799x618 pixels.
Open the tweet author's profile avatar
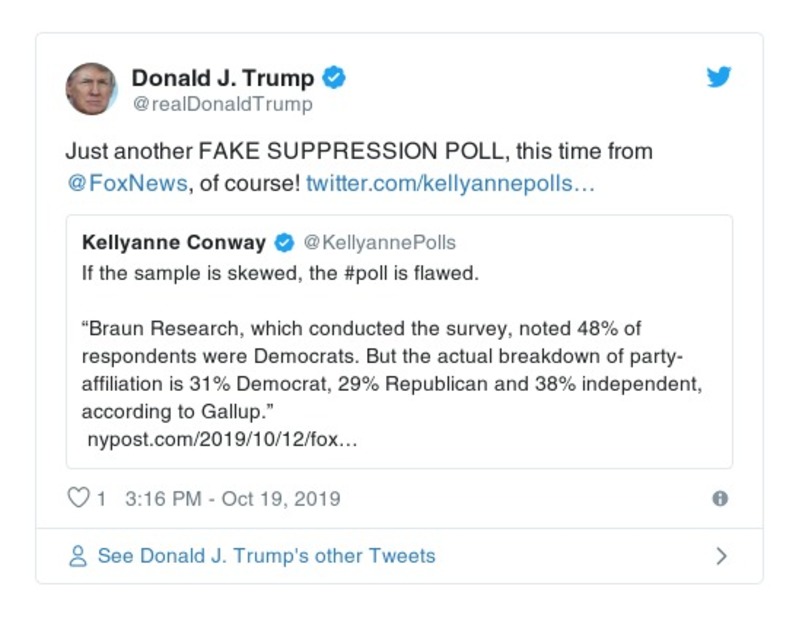[91, 89]
